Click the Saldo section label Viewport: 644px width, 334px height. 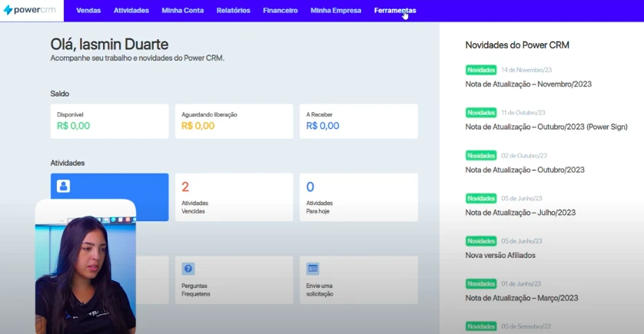click(x=59, y=94)
